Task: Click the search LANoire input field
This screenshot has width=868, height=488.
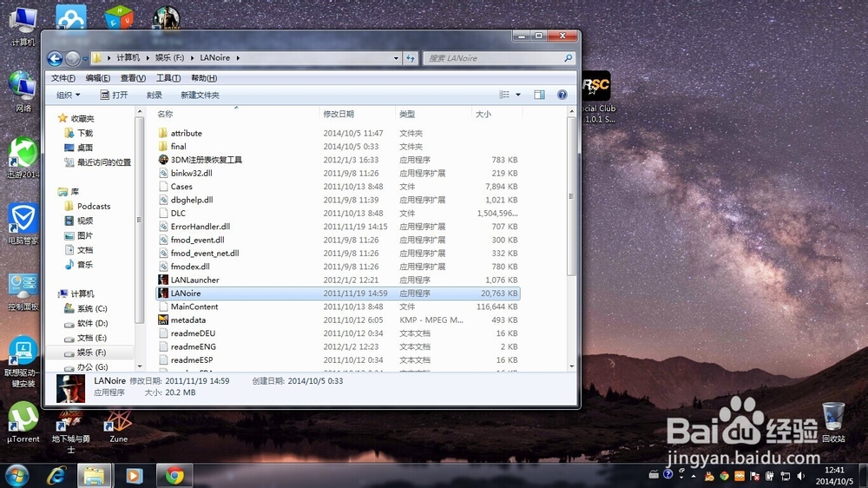Action: 495,58
